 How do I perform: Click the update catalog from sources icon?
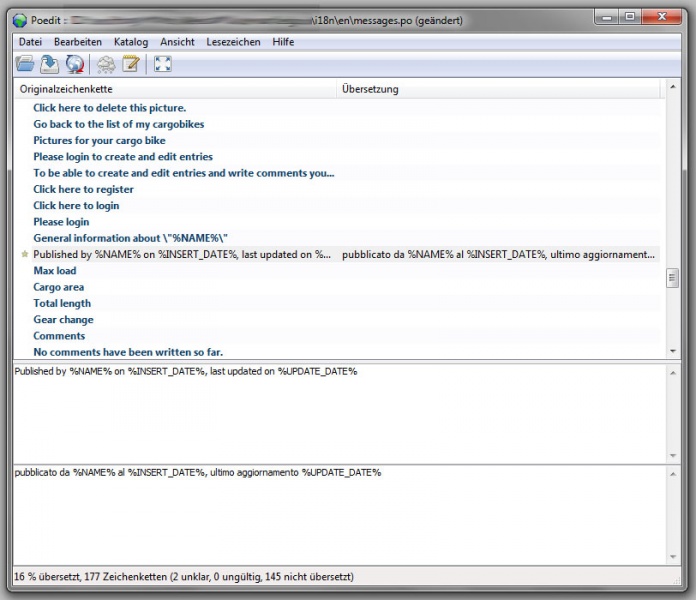click(x=75, y=65)
